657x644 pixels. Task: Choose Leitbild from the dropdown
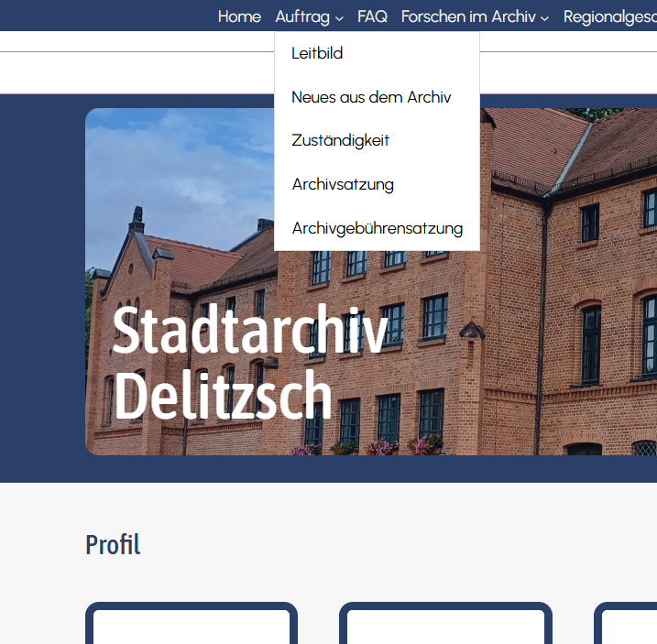click(x=317, y=53)
